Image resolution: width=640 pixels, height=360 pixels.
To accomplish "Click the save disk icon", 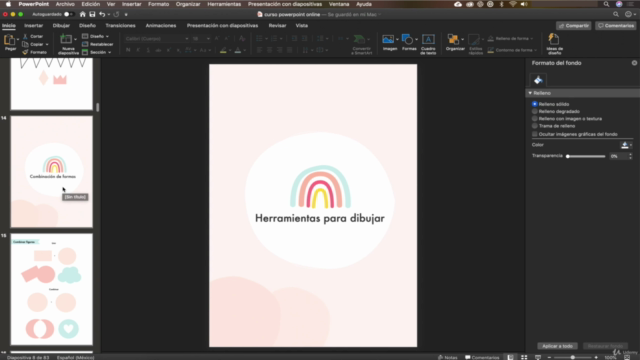I will click(x=92, y=14).
